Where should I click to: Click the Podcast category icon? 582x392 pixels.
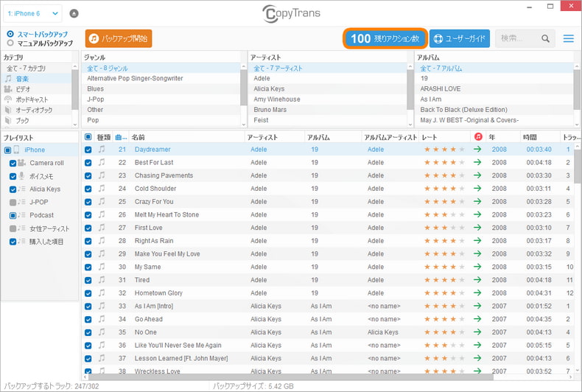(8, 99)
